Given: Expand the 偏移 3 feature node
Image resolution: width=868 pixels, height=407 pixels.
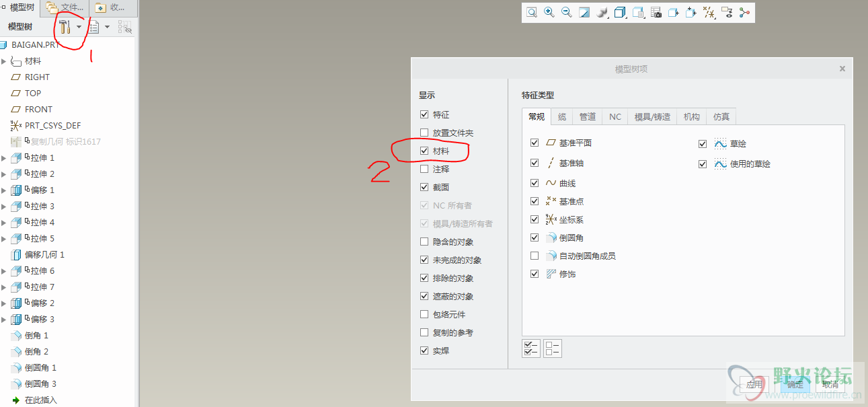Looking at the screenshot, I should tap(3, 320).
